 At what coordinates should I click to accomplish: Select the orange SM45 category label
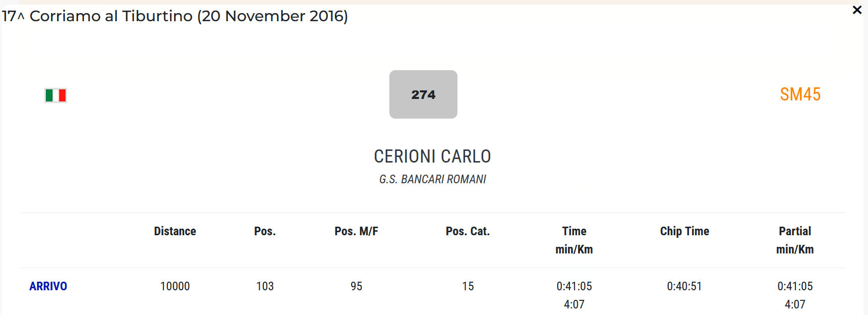tap(800, 94)
